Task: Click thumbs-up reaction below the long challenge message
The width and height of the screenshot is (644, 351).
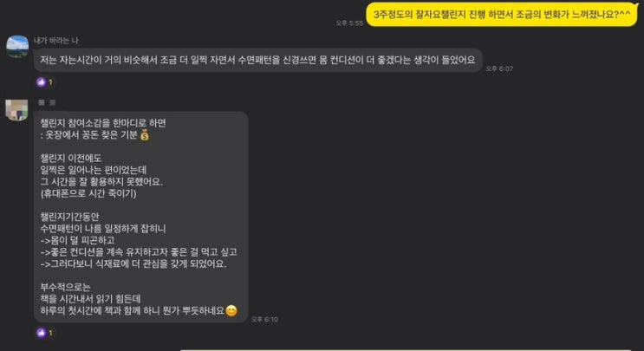Action: point(44,333)
